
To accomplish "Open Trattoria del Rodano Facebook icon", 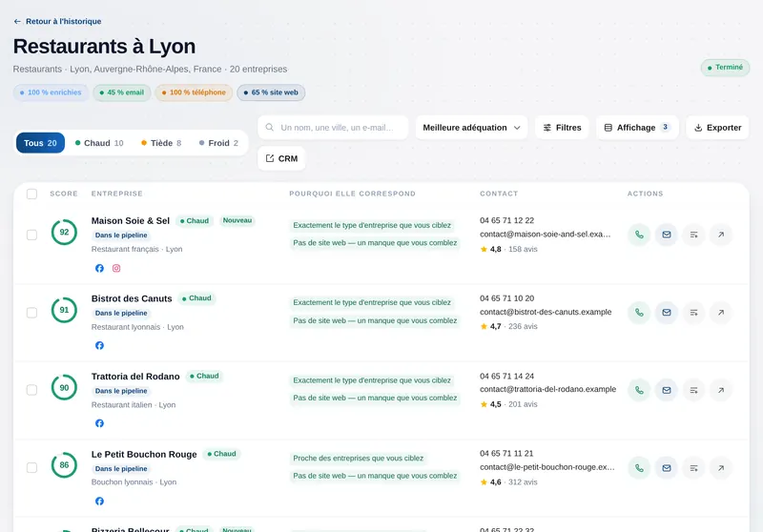I will (x=99, y=423).
